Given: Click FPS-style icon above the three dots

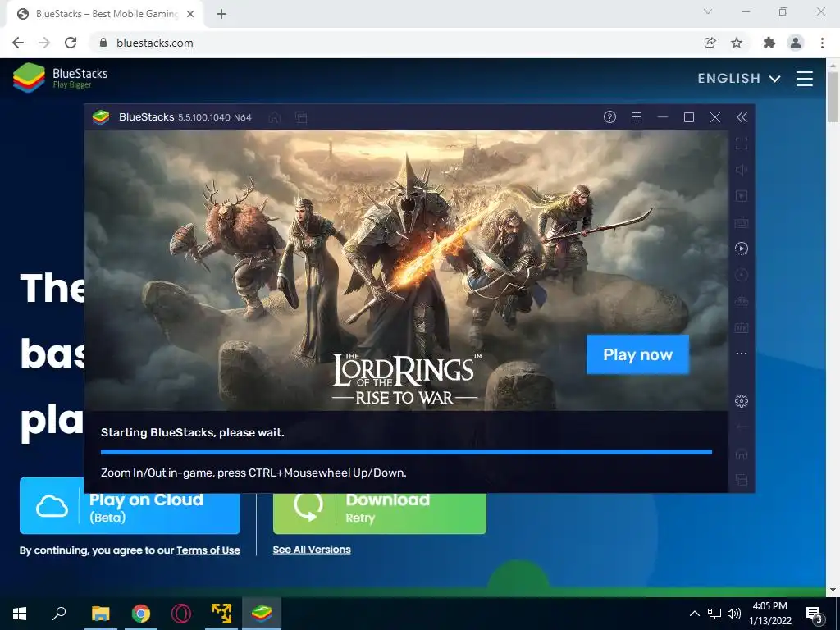Looking at the screenshot, I should (742, 327).
